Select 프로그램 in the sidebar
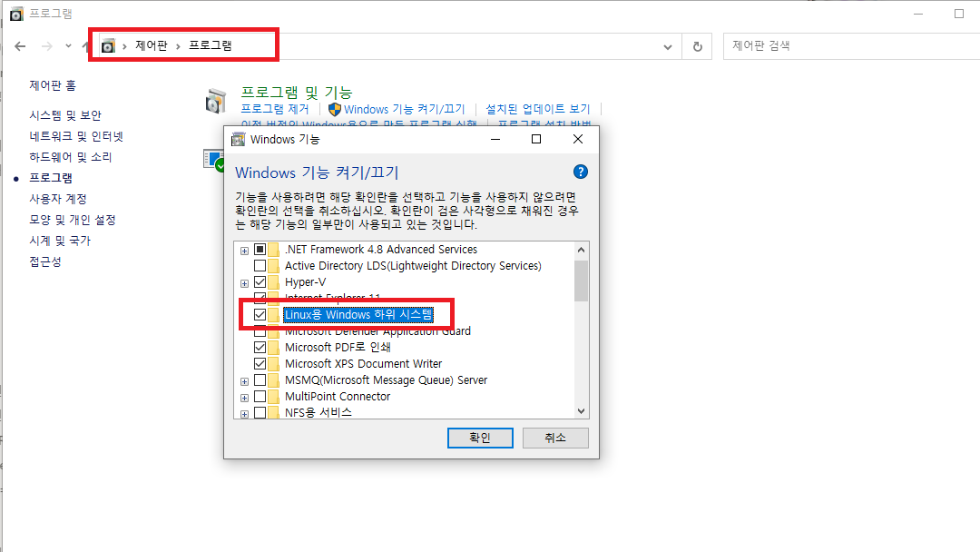This screenshot has width=980, height=552. tap(51, 178)
